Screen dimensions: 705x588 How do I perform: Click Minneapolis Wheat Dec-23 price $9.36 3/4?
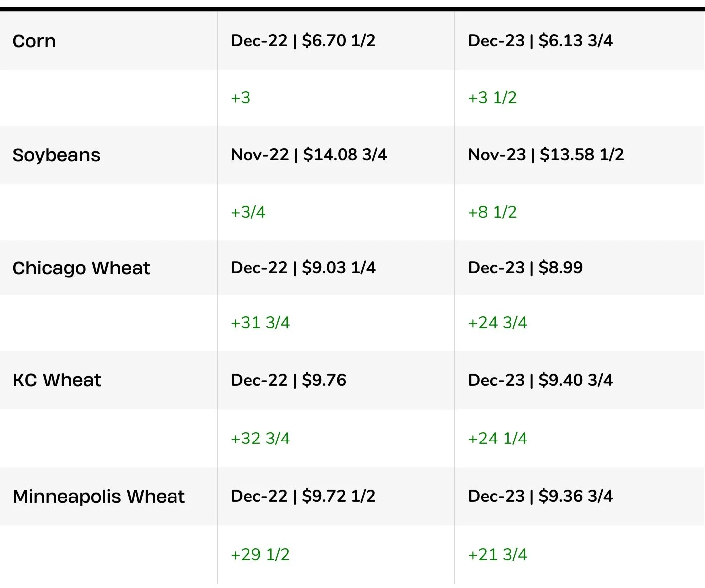tap(540, 496)
